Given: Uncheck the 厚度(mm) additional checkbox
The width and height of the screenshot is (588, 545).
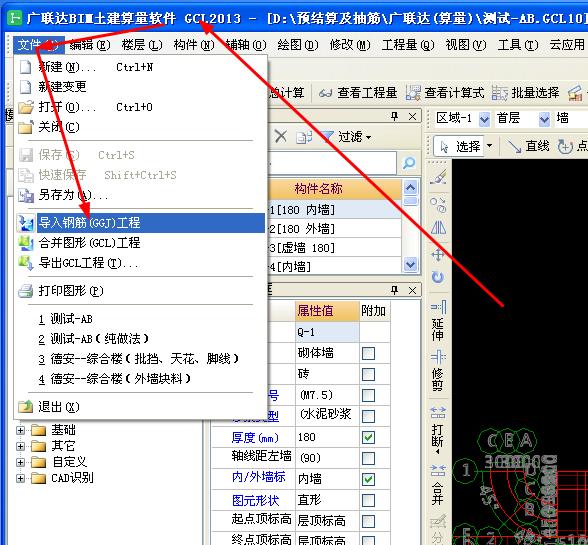Looking at the screenshot, I should 368,437.
